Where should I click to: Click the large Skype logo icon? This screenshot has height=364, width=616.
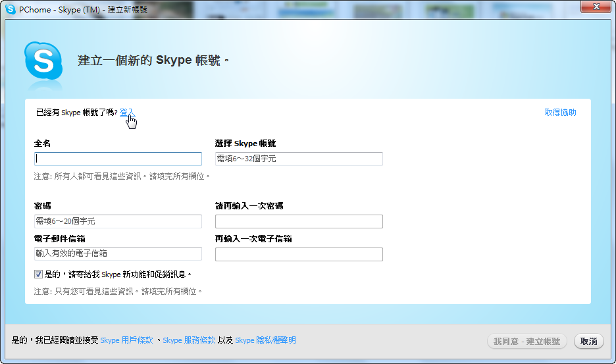click(43, 61)
